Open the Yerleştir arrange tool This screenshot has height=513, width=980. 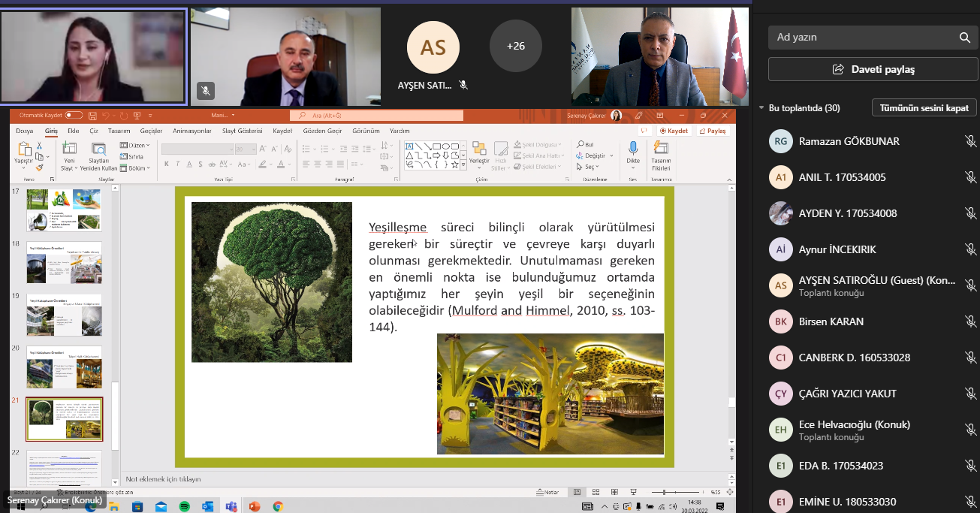[479, 149]
